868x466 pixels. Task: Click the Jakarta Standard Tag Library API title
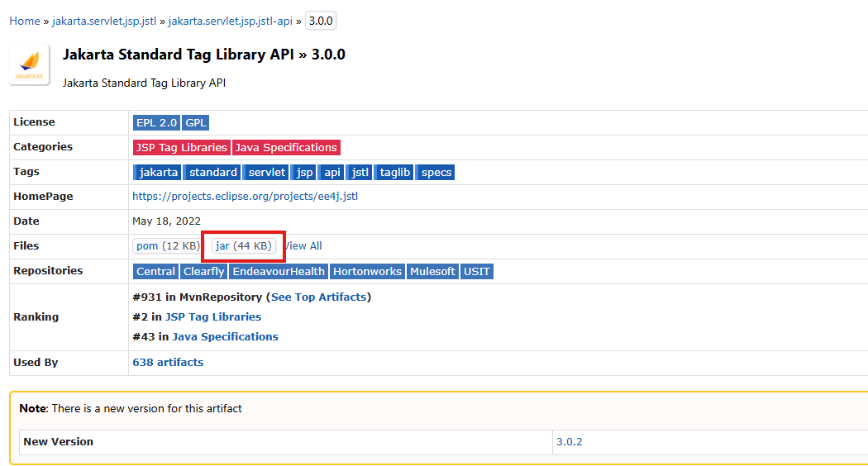coord(203,55)
